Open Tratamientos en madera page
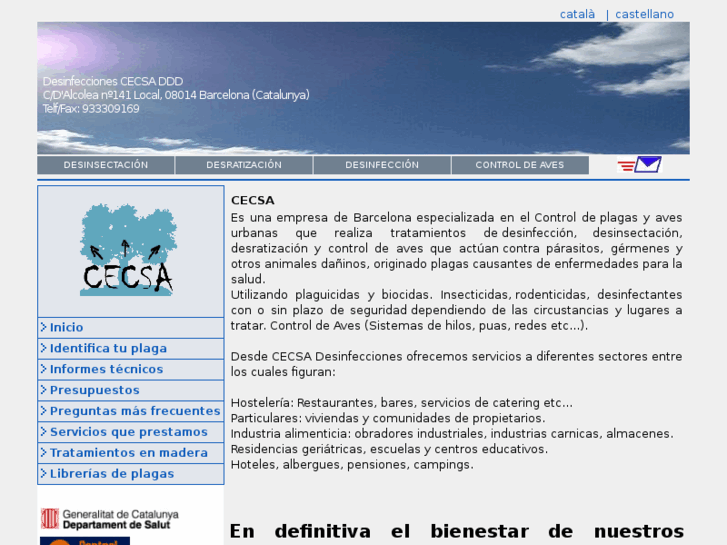Screen dimensions: 727x545 [x=128, y=453]
